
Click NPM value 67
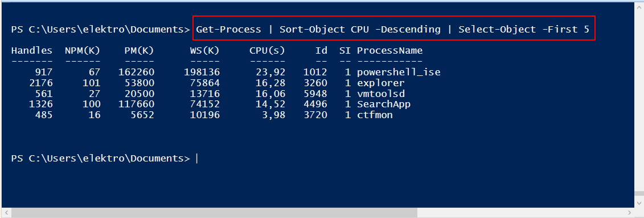(x=95, y=72)
